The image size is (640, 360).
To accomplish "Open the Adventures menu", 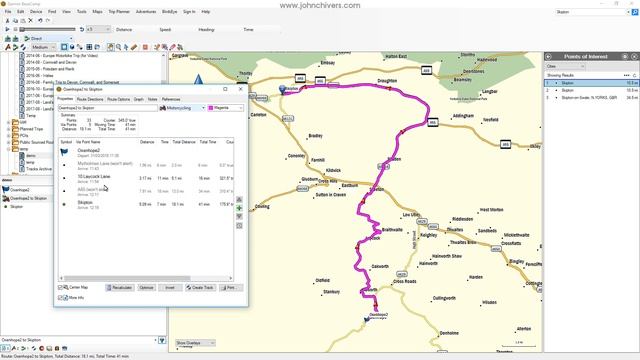I will click(146, 12).
